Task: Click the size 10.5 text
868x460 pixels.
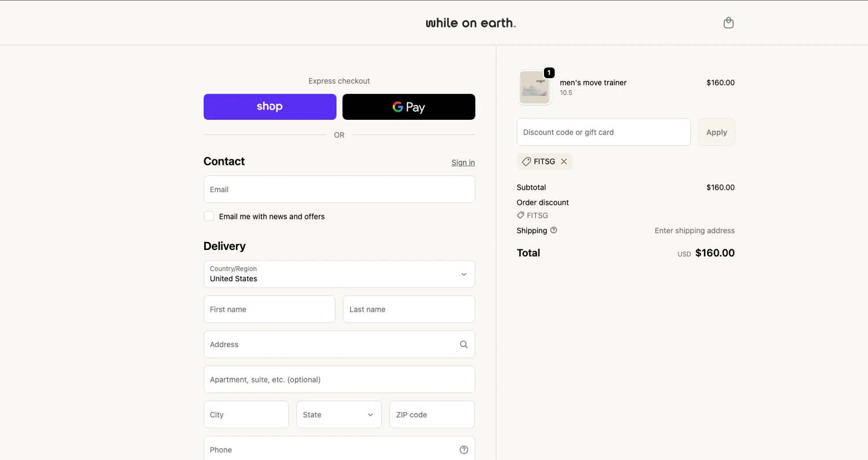Action: click(x=566, y=93)
